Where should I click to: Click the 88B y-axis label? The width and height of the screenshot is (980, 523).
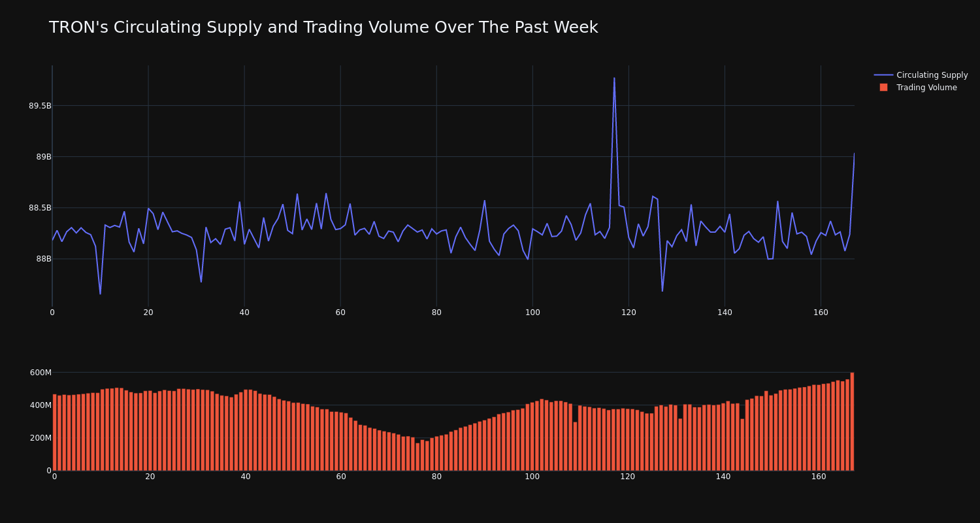(x=44, y=259)
